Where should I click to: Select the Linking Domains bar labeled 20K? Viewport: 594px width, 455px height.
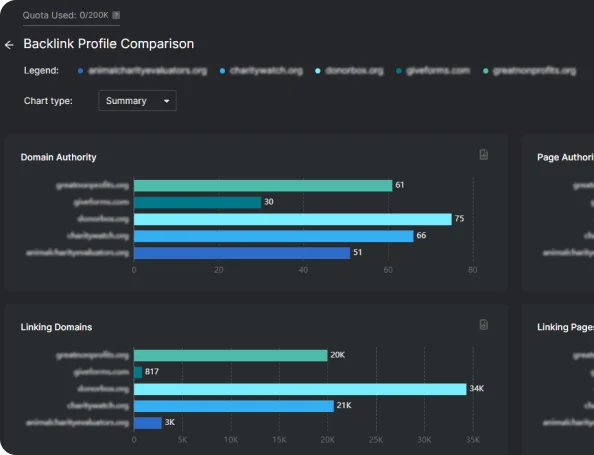pyautogui.click(x=230, y=355)
